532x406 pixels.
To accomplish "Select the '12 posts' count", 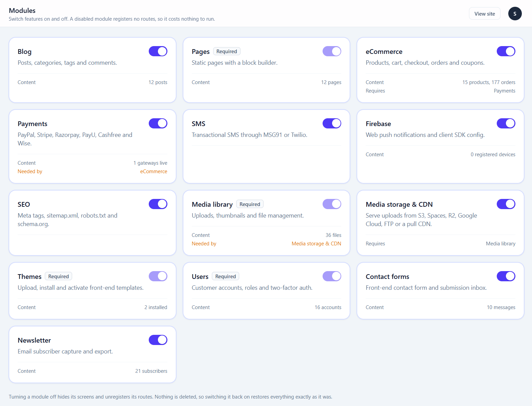I will click(x=158, y=82).
